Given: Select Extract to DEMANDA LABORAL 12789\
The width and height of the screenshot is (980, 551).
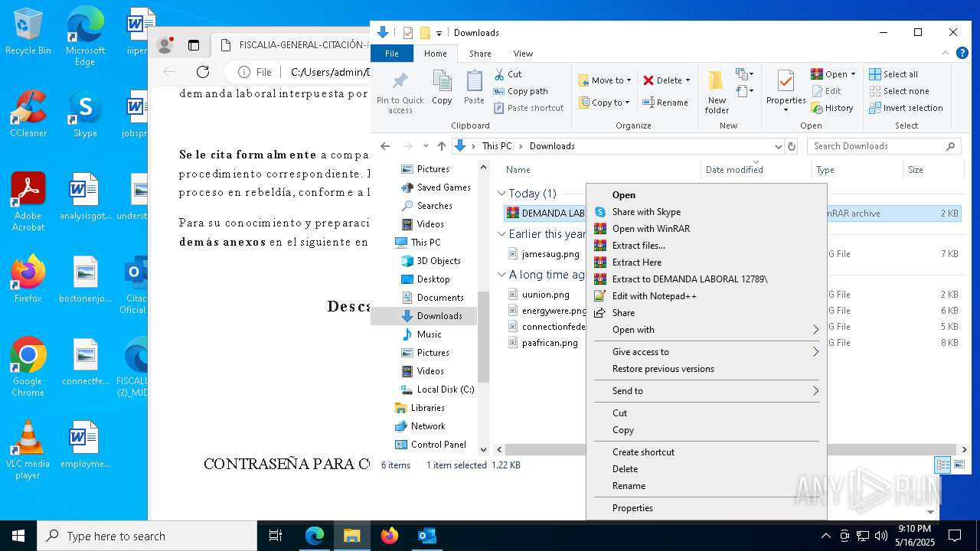Looking at the screenshot, I should (x=706, y=279).
